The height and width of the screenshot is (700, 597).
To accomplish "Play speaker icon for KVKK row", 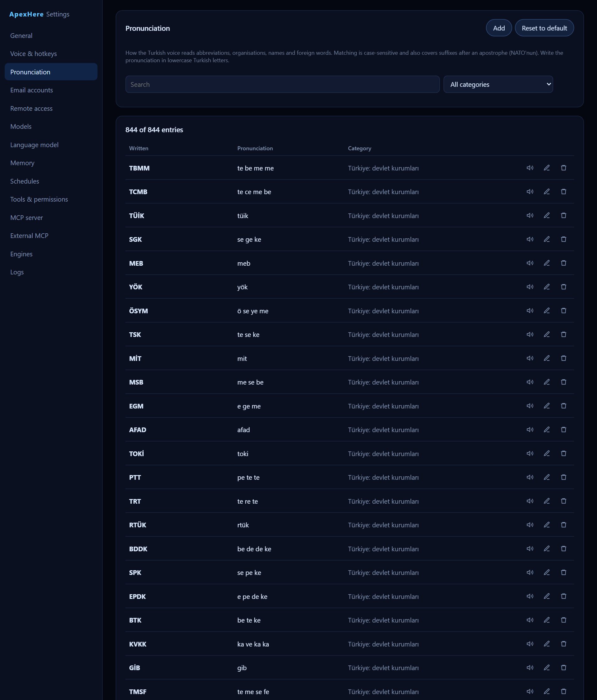I will click(x=530, y=644).
